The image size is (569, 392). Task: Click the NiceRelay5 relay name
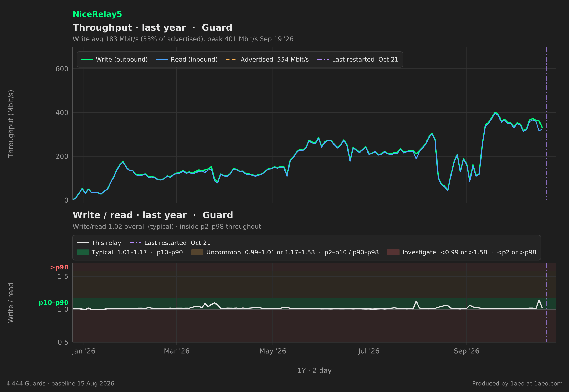coord(97,14)
